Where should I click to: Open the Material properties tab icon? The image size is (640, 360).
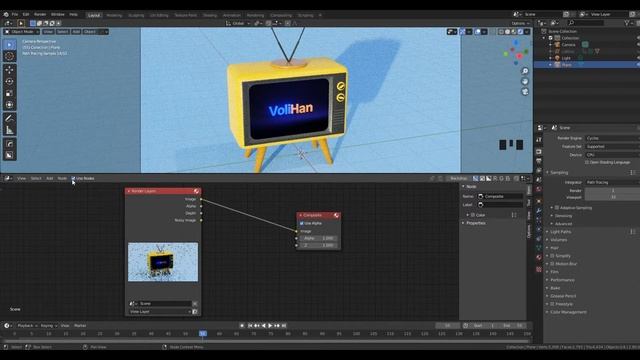click(539, 257)
